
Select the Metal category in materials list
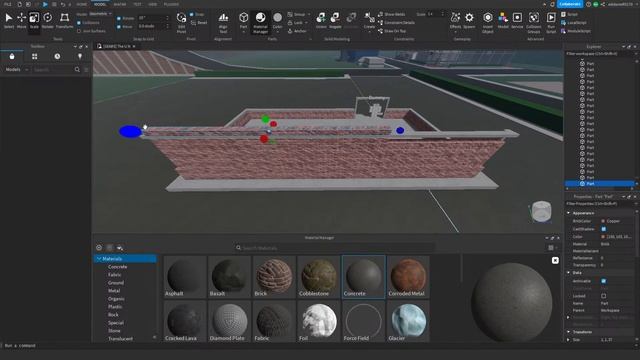click(x=114, y=291)
